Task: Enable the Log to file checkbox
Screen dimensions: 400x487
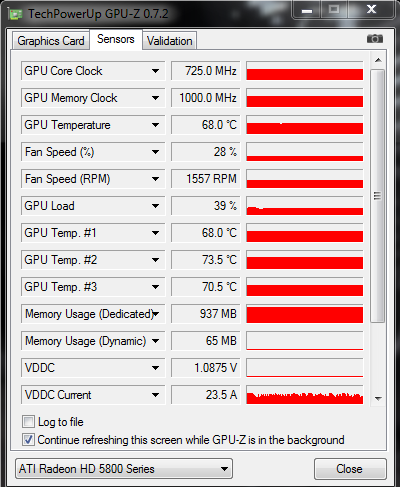Action: coord(28,422)
